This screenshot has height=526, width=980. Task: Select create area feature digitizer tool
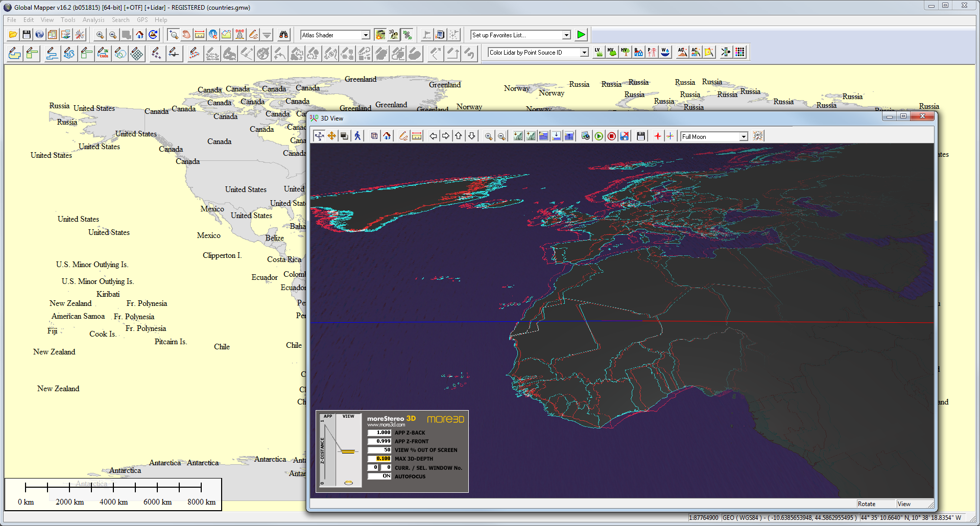15,53
